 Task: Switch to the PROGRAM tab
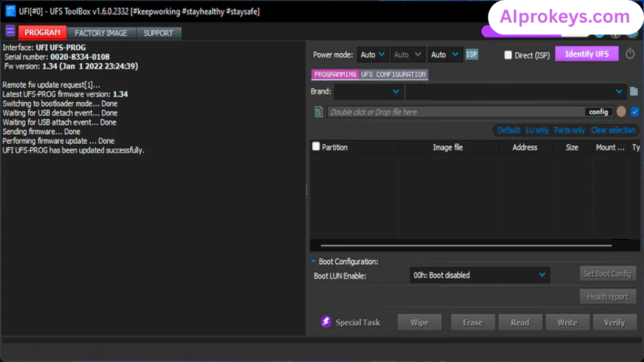(x=42, y=33)
